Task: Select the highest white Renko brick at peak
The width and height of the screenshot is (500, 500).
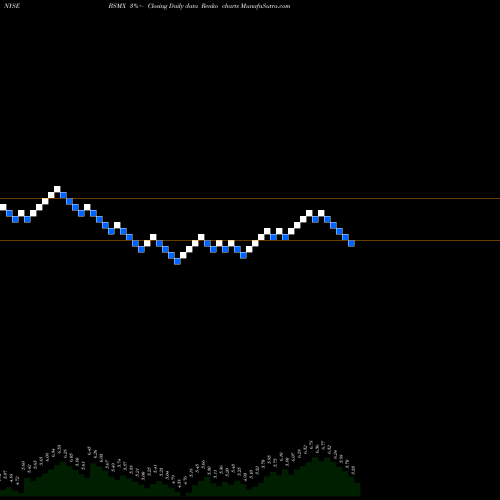Action: 57,189
